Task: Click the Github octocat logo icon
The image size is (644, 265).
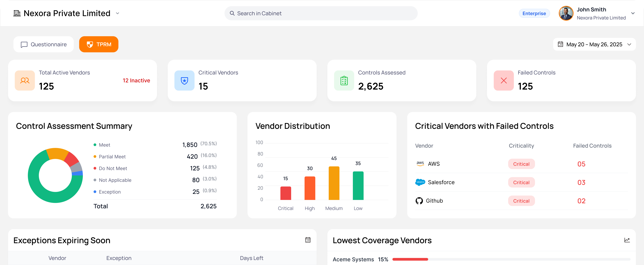Action: (419, 201)
